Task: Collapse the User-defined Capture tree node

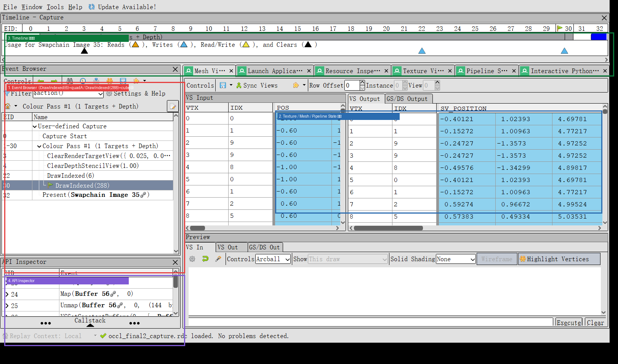Action: (35, 126)
